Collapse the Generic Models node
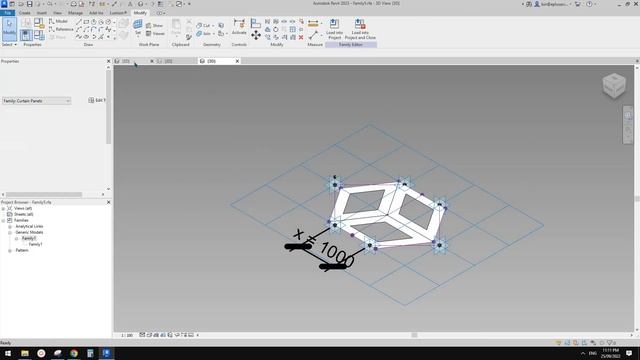The image size is (640, 360). click(x=10, y=233)
